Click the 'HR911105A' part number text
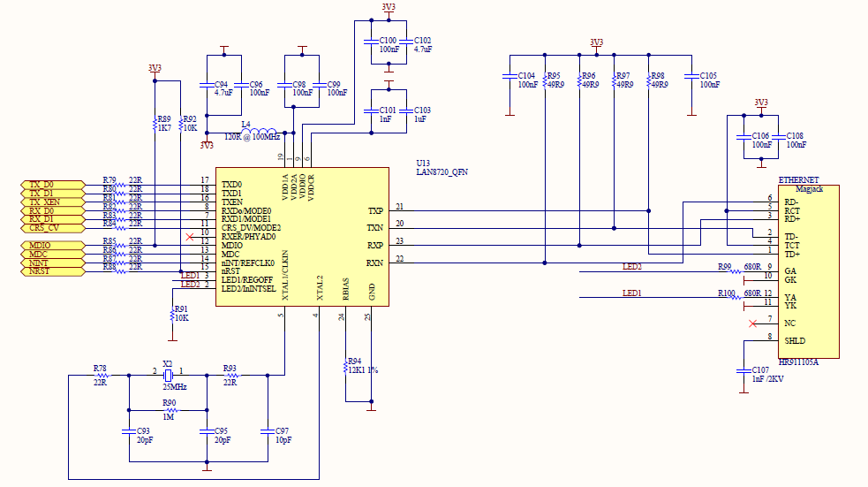Viewport: 868px width, 487px height. (x=798, y=362)
